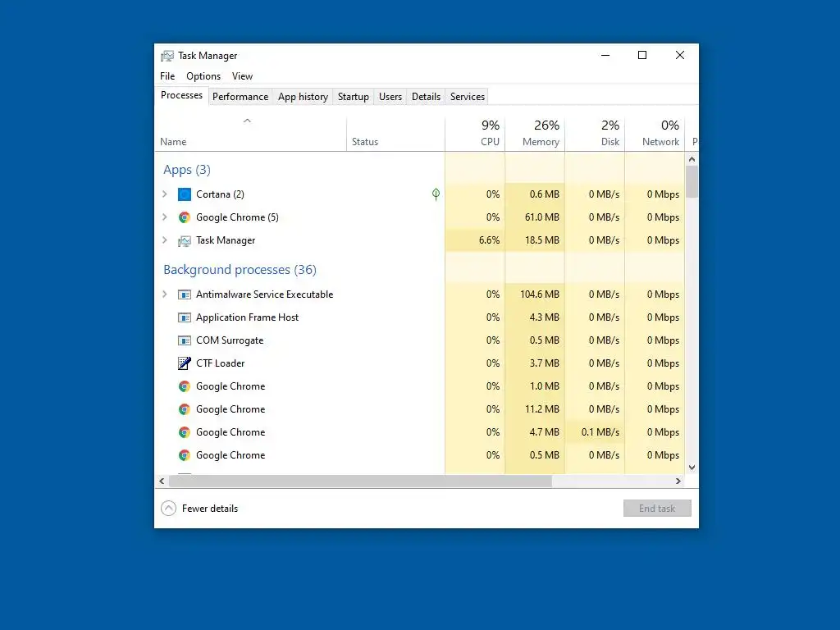Switch to the App history tab

tap(303, 97)
